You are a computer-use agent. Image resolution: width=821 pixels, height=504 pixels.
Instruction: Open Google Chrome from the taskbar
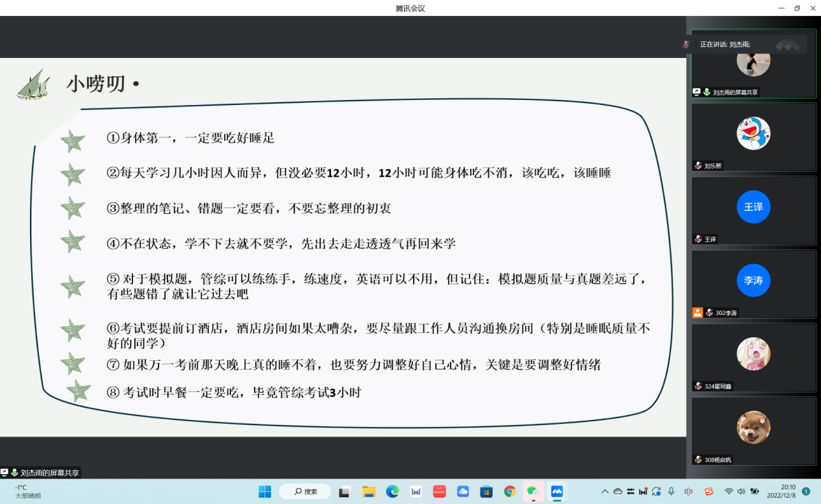(x=509, y=491)
